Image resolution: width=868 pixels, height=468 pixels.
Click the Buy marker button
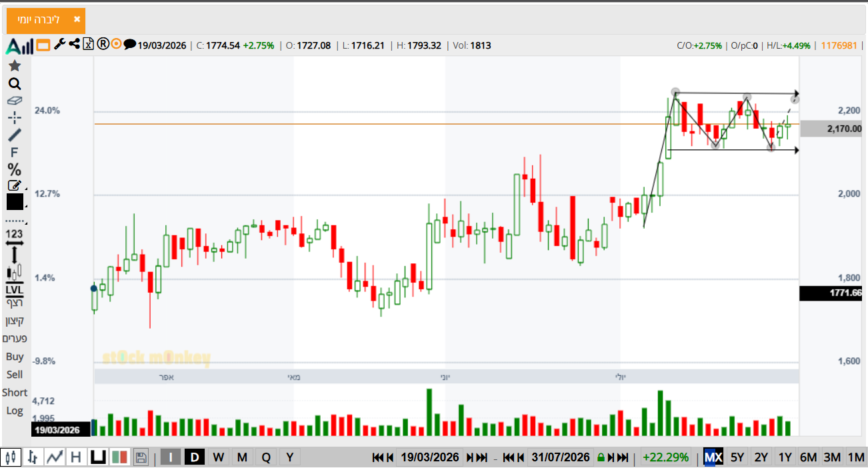point(15,357)
